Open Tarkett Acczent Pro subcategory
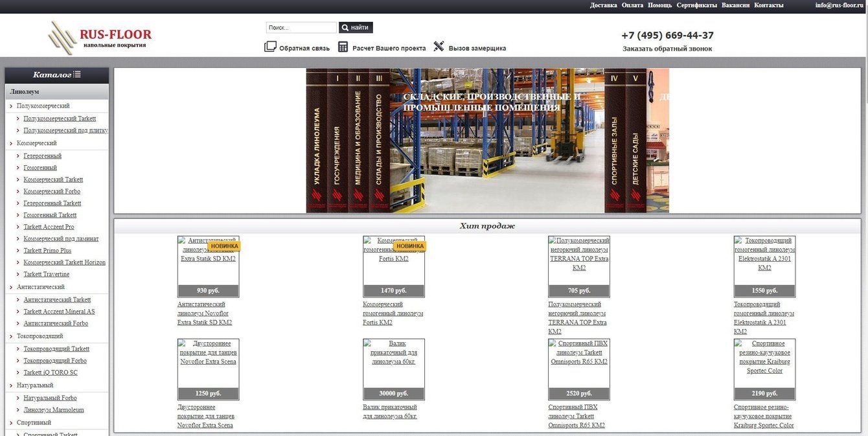Screen dimensions: 868x436 click(x=49, y=227)
